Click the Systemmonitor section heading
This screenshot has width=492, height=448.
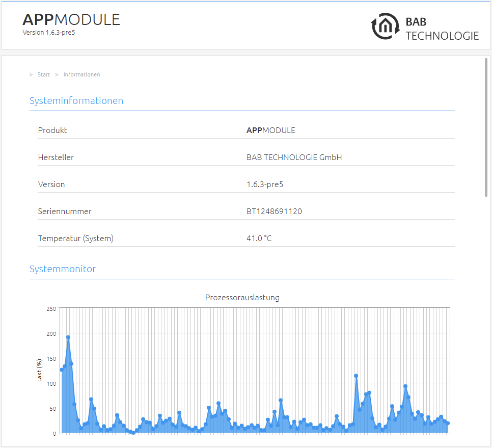coord(63,269)
